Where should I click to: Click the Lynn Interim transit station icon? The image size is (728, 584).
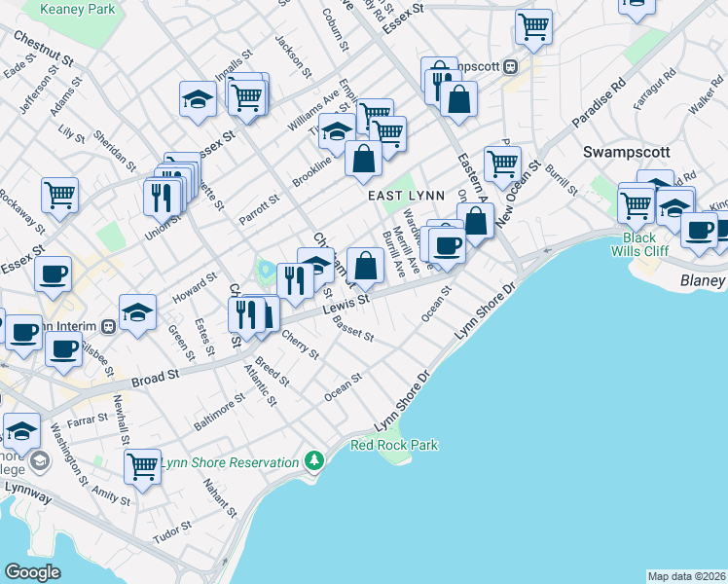pos(109,327)
